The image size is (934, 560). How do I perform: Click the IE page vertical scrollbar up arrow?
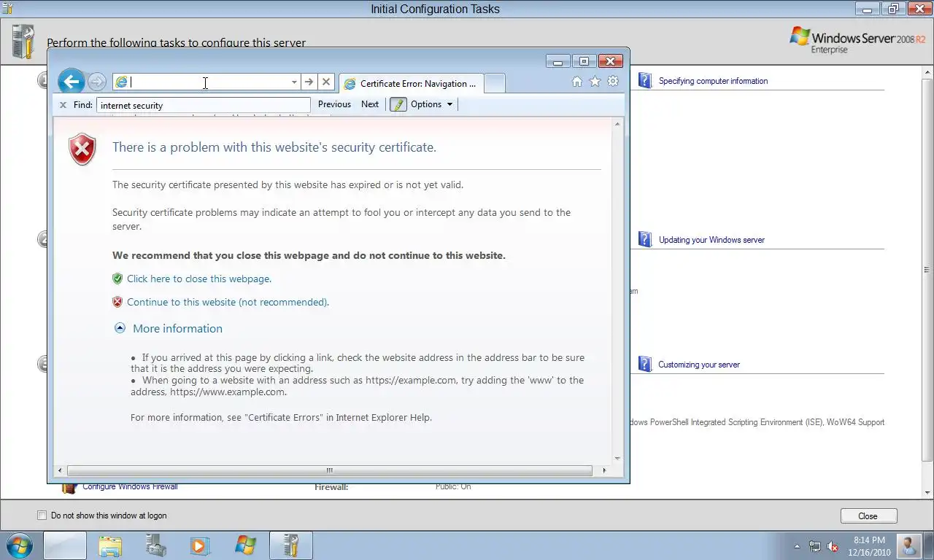tap(618, 125)
